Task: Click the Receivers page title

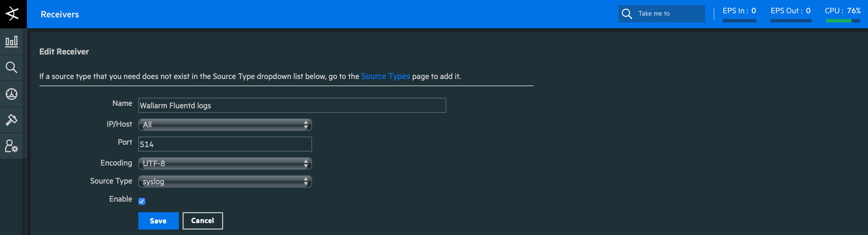Action: [x=60, y=14]
